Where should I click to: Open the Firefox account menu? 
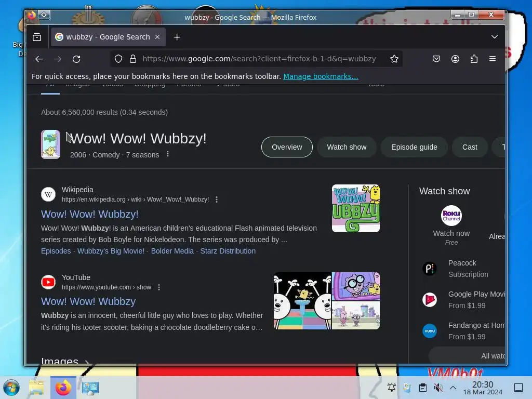[x=455, y=59]
